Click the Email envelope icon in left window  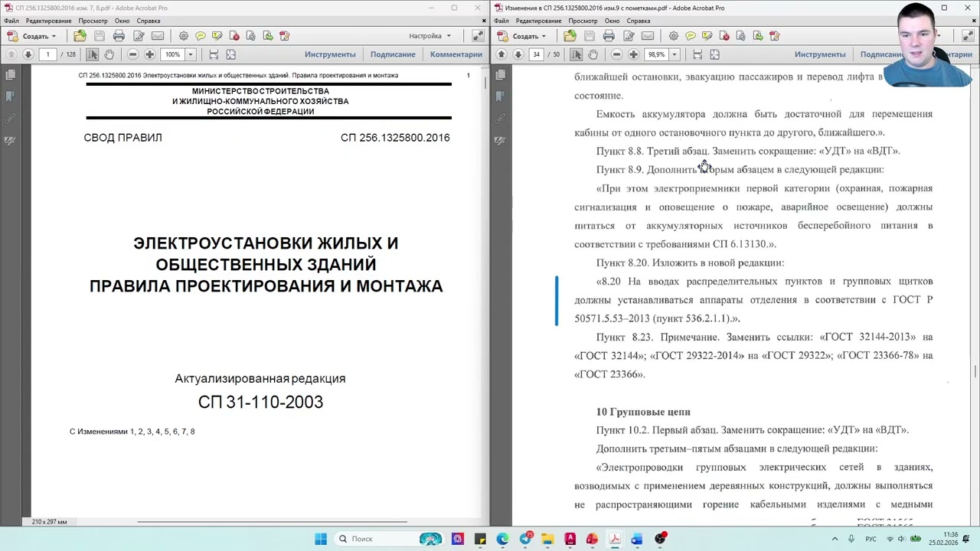(x=158, y=36)
